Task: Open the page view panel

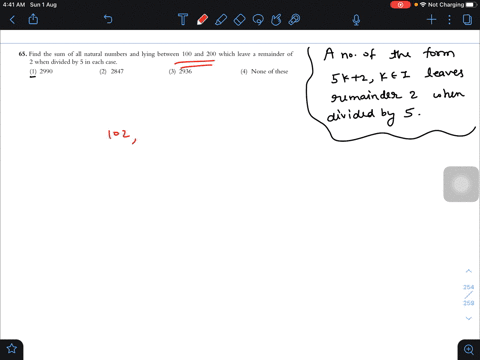Action: pyautogui.click(x=467, y=20)
